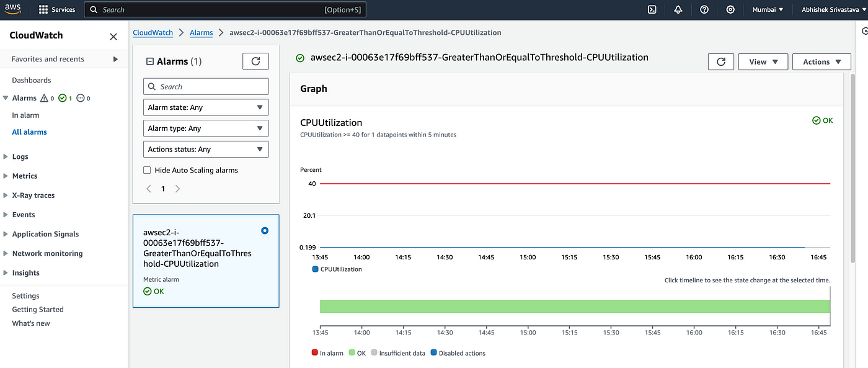Click the OK status icon in graph header

point(816,120)
